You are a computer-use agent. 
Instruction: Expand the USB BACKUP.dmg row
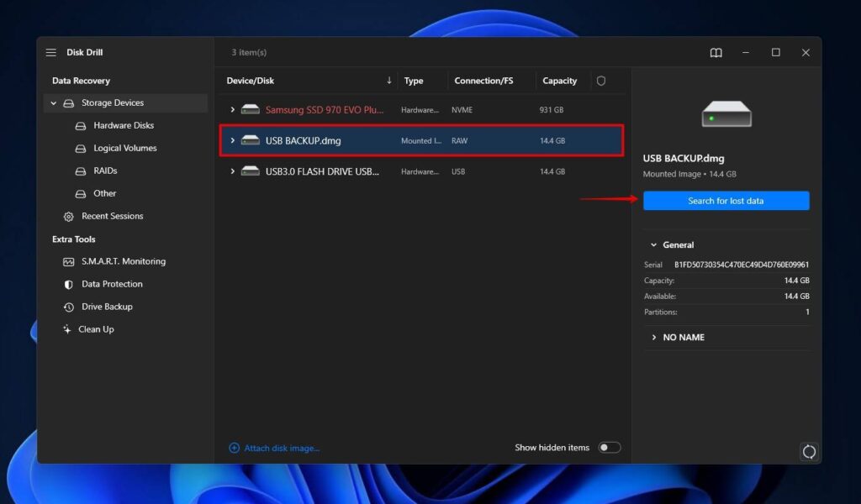click(233, 140)
